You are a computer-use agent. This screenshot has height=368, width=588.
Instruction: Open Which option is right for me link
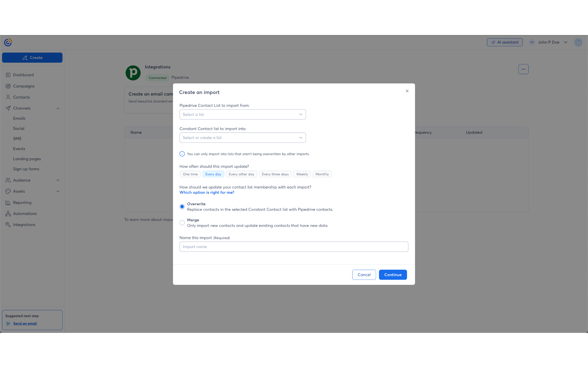pos(207,193)
